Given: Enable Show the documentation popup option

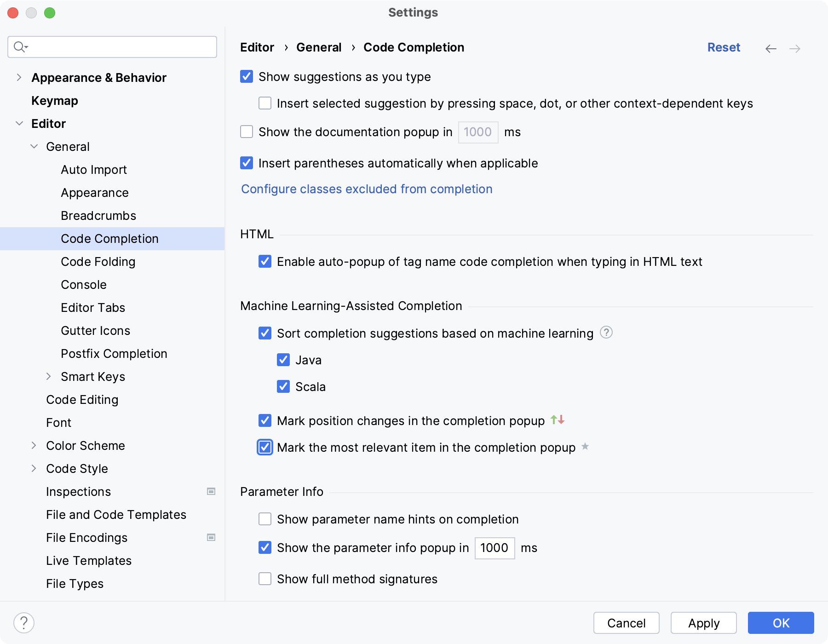Looking at the screenshot, I should [x=246, y=132].
